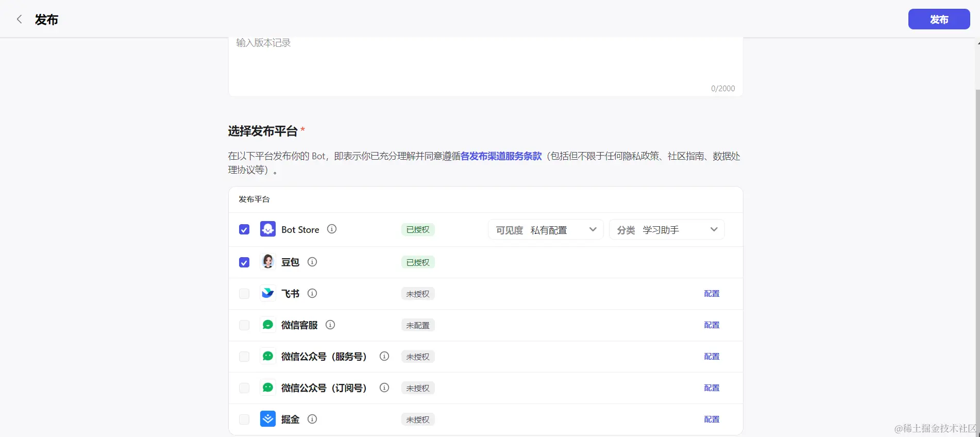
Task: Click the blue 发布 button
Action: tap(939, 19)
